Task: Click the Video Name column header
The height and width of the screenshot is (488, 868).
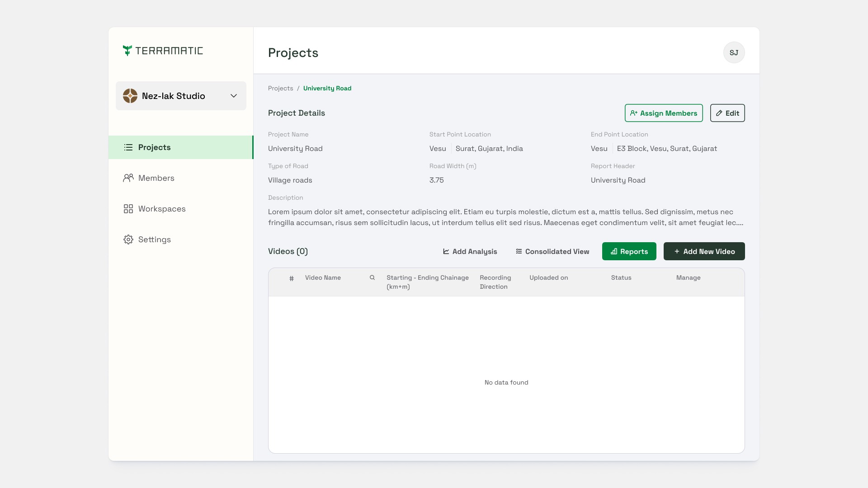Action: coord(323,277)
